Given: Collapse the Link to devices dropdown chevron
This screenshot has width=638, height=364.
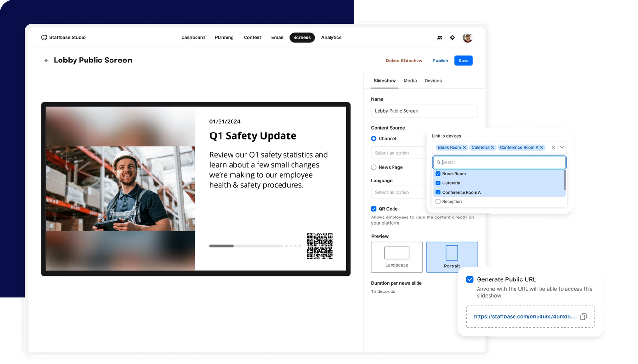Looking at the screenshot, I should tap(562, 147).
